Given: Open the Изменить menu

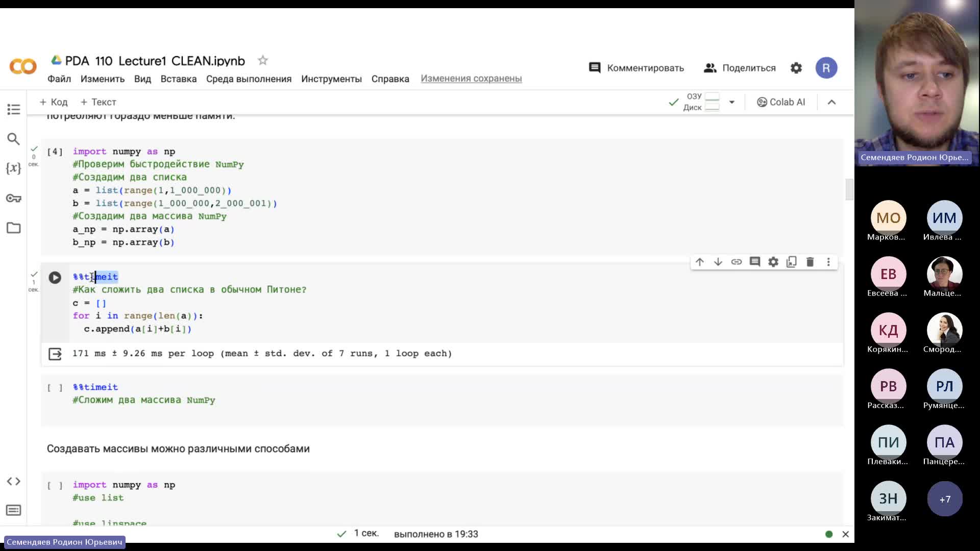Looking at the screenshot, I should pyautogui.click(x=103, y=79).
